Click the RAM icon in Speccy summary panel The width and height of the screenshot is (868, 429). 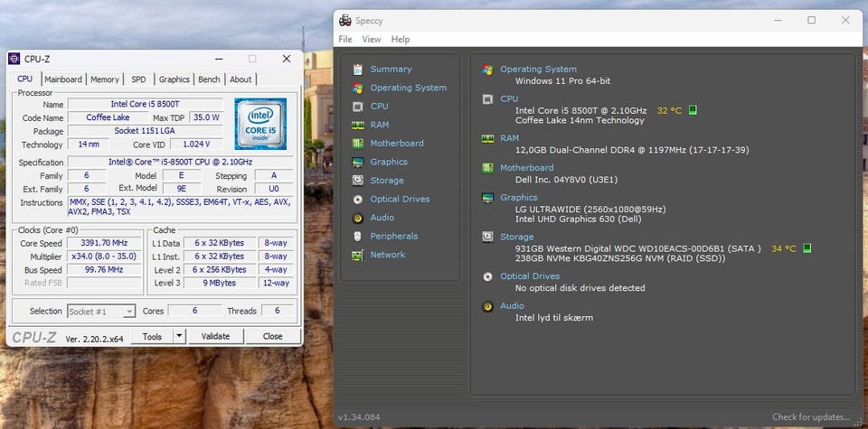[x=487, y=138]
